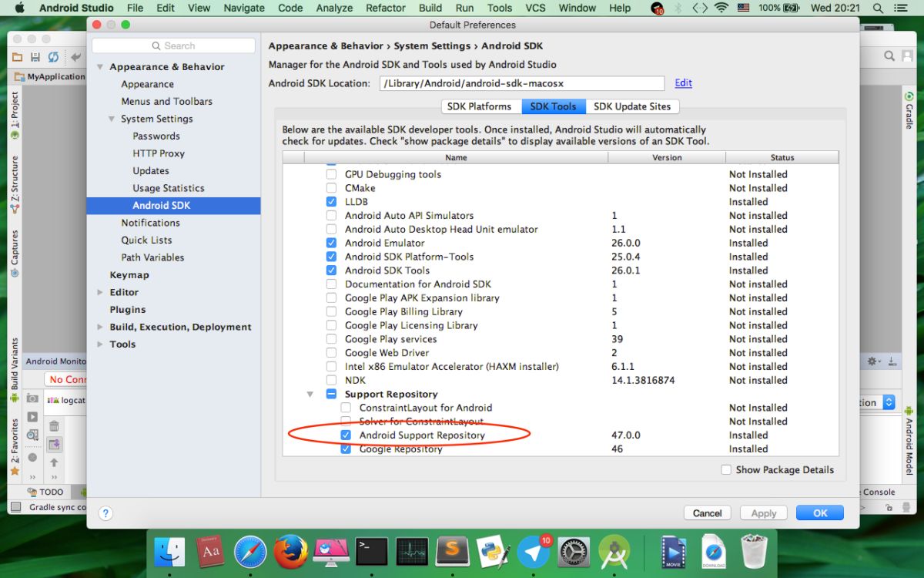Open the Build menu in menu bar
Screen dimensions: 924x578
(x=430, y=8)
